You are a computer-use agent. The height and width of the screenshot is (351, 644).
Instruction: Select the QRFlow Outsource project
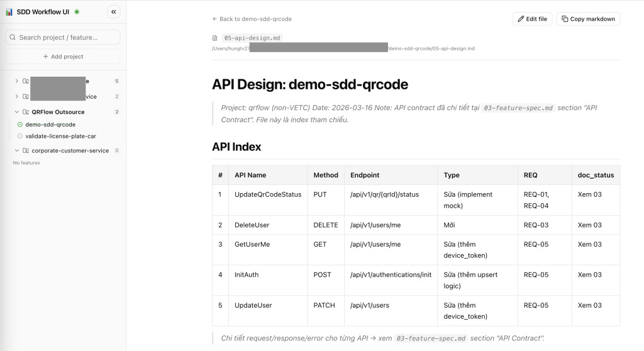pyautogui.click(x=58, y=112)
